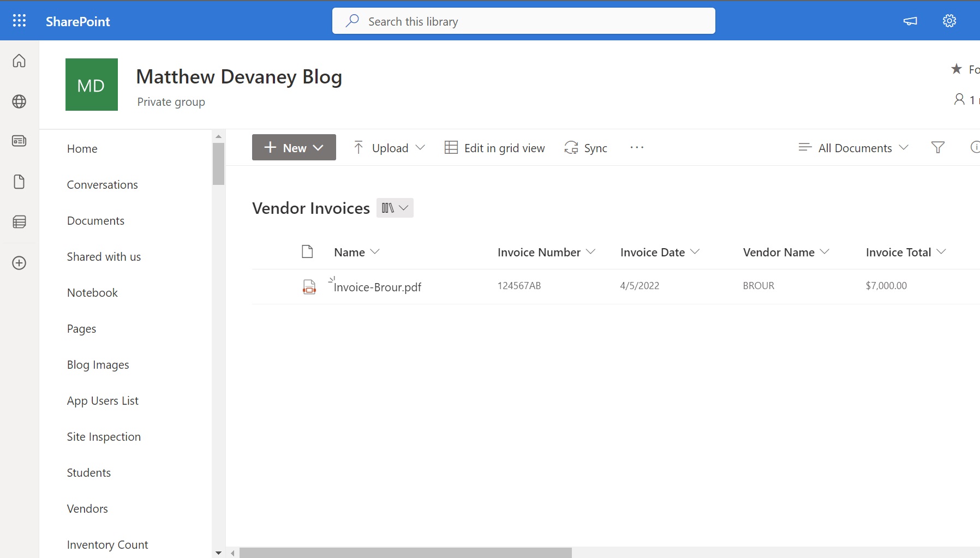Toggle following the site with the star
The height and width of the screenshot is (558, 980).
[956, 69]
